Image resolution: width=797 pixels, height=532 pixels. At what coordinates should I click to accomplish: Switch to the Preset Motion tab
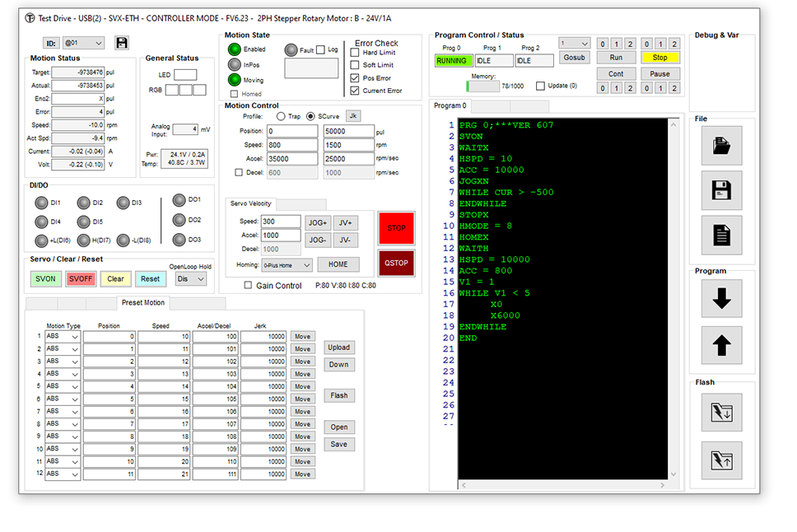[x=143, y=303]
